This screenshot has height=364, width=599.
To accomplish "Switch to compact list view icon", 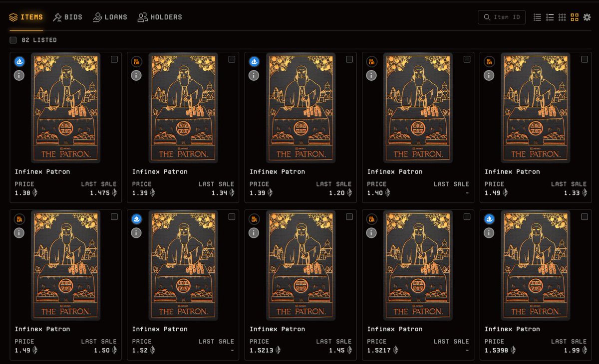I will (537, 17).
